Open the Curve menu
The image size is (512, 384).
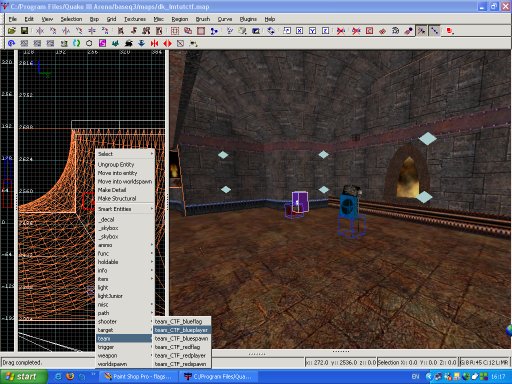click(225, 19)
